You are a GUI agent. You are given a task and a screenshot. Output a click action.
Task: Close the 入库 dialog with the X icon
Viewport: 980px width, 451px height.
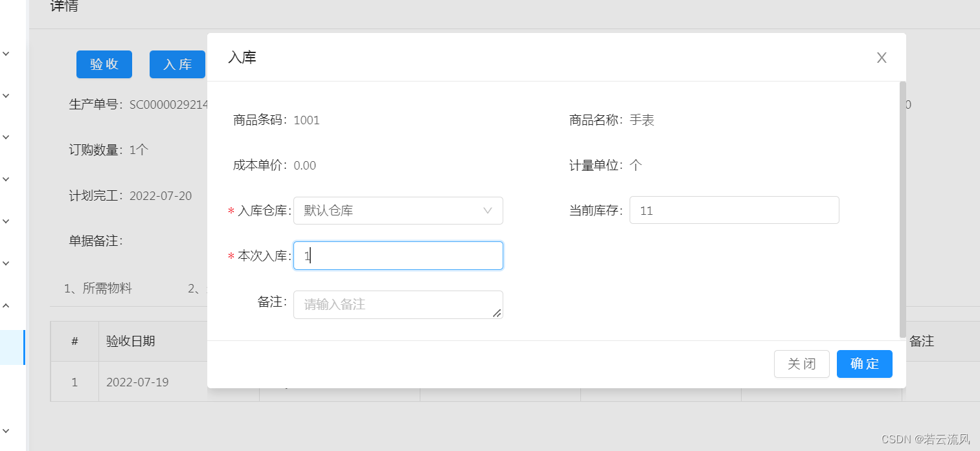pos(882,58)
